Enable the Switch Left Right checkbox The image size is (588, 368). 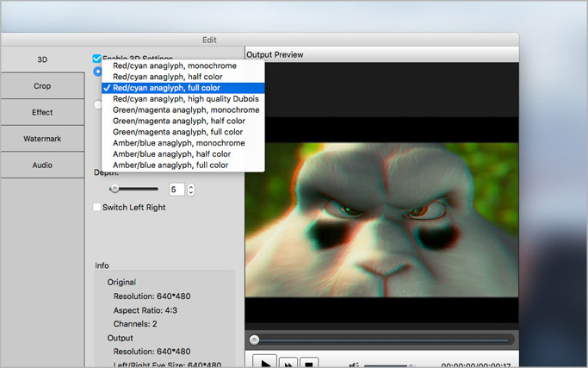coord(96,207)
